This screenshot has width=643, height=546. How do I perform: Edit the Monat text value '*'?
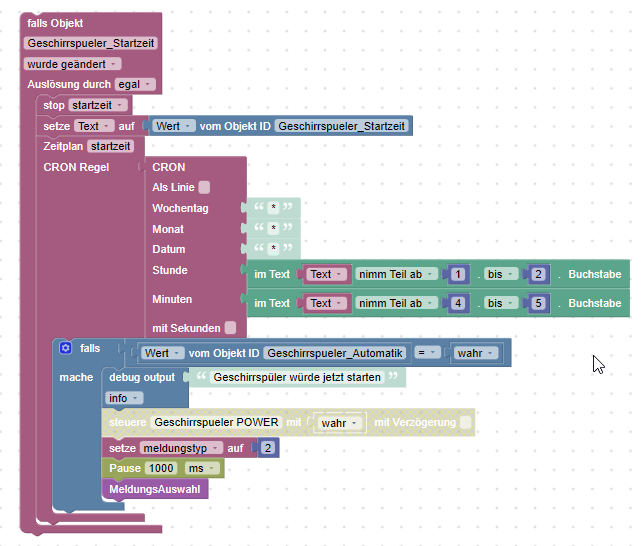(273, 228)
